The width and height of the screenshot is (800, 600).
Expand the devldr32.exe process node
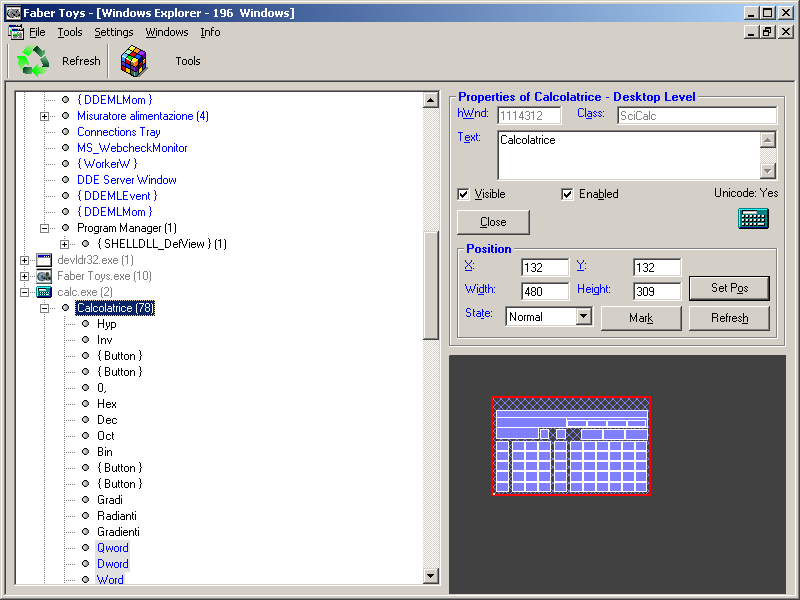(x=24, y=260)
